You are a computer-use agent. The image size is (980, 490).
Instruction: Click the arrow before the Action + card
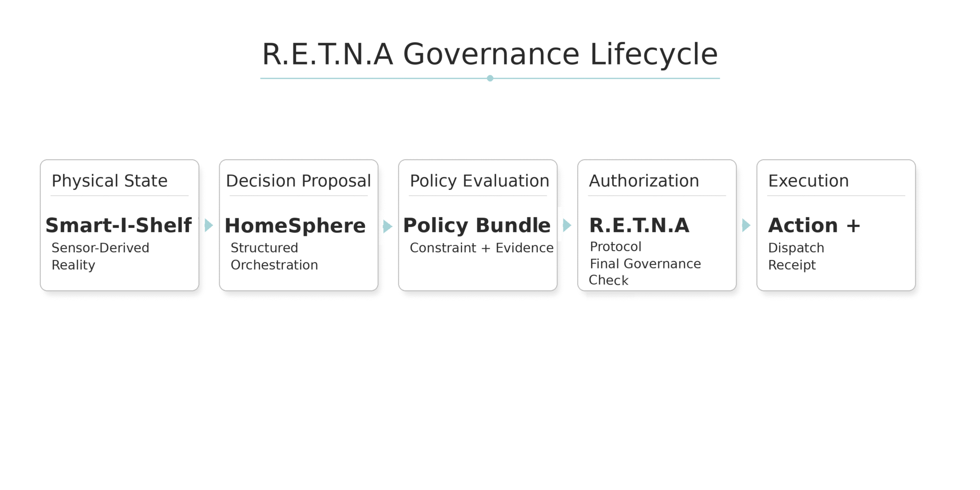[x=746, y=225]
